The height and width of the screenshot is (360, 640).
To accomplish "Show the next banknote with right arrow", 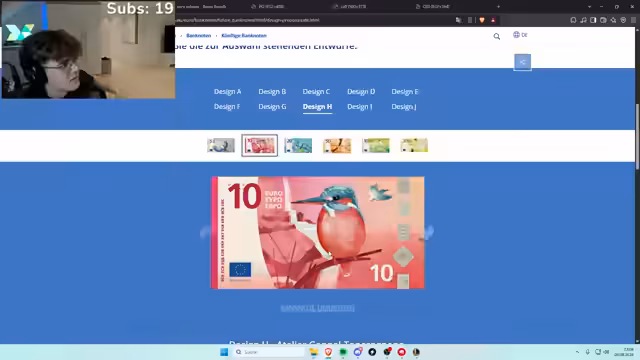I will click(429, 232).
